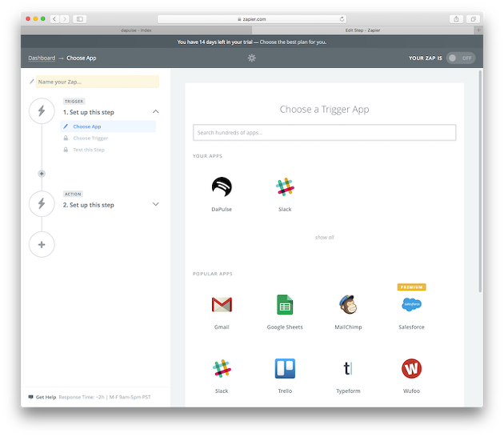Viewport: 504px width, 437px height.
Task: Click 1. Set up this step heading
Action: point(88,112)
